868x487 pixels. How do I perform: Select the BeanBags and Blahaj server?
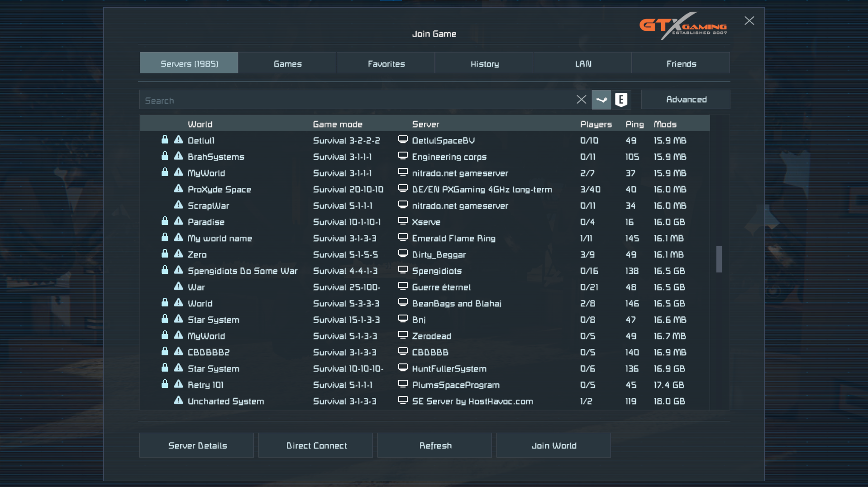[457, 303]
